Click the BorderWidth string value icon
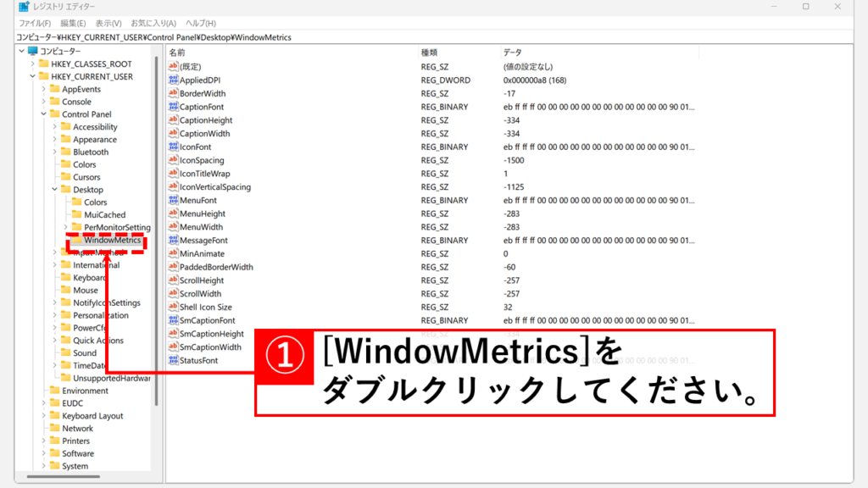Viewport: 868px width, 488px height. tap(173, 93)
